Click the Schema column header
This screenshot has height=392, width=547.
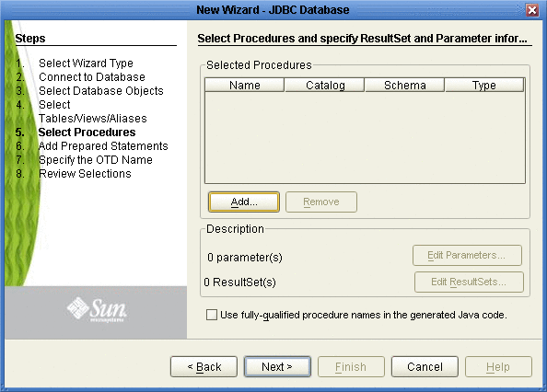(x=404, y=86)
